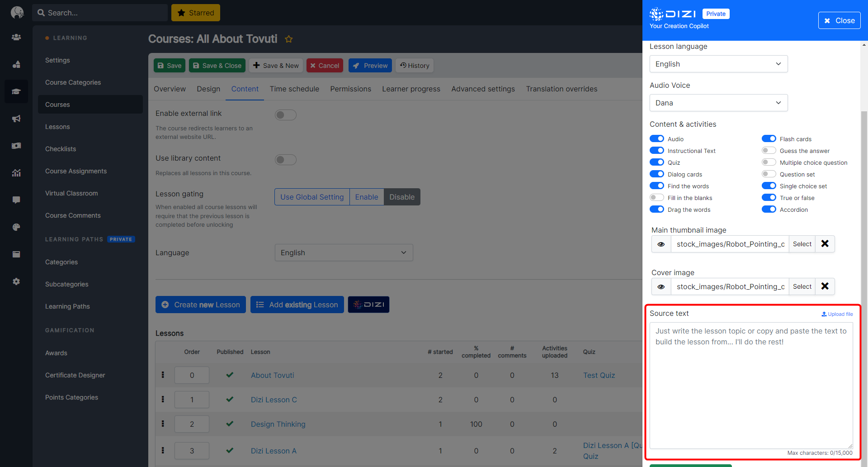Preview the main thumbnail image with eye icon
The width and height of the screenshot is (868, 467).
661,244
